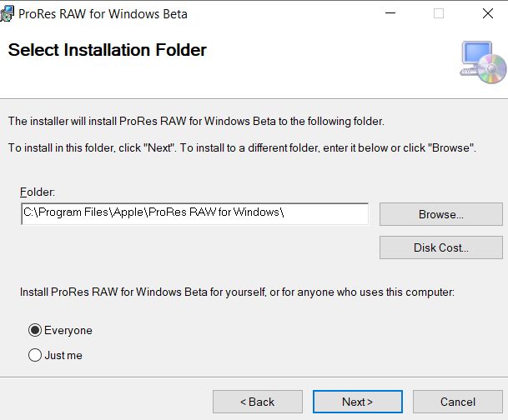Open the Browse folder dialog
The width and height of the screenshot is (508, 420).
pyautogui.click(x=441, y=214)
